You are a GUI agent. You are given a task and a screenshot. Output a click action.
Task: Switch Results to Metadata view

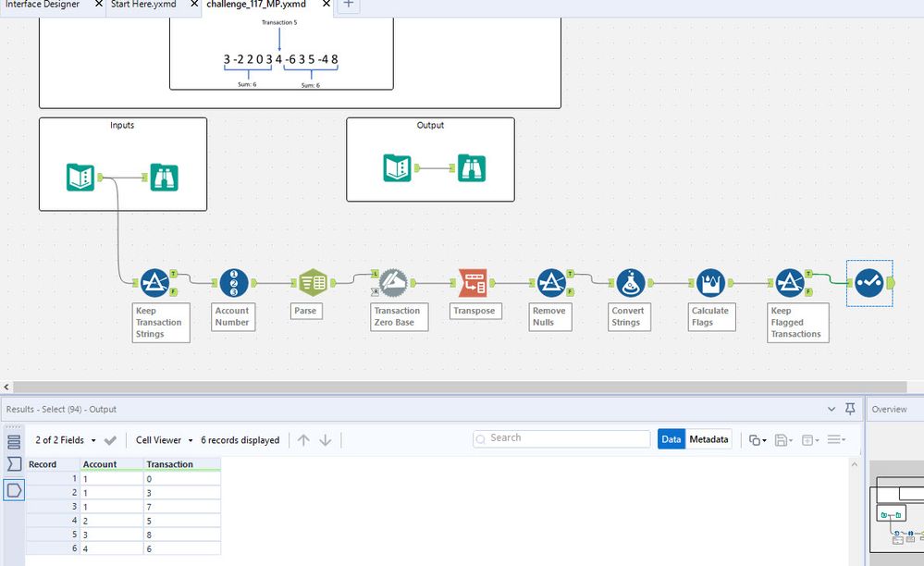(x=708, y=439)
